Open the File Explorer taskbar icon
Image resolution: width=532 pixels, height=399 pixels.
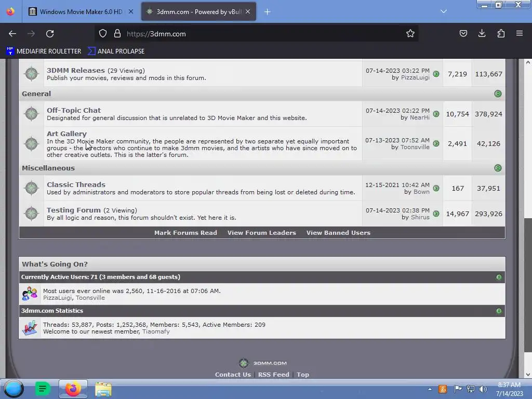click(x=103, y=389)
